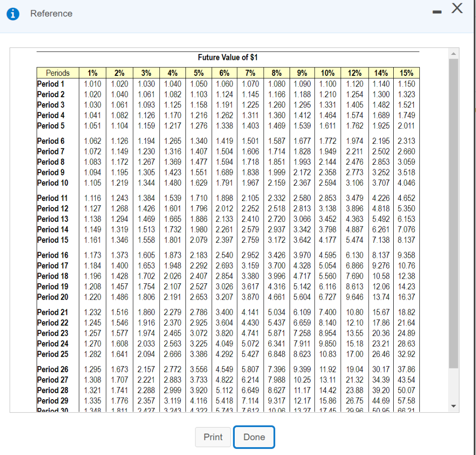Click value 5.474 in Period 15 row
This screenshot has width=476, height=455.
(x=355, y=240)
